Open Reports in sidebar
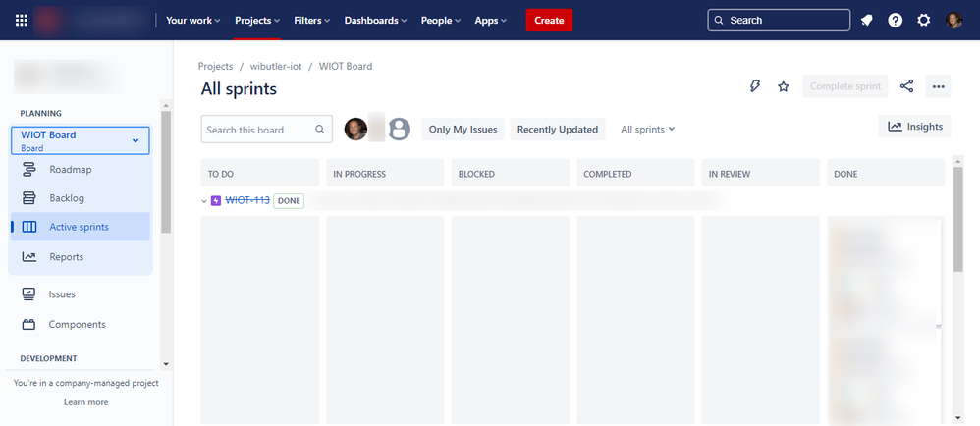 click(x=80, y=257)
